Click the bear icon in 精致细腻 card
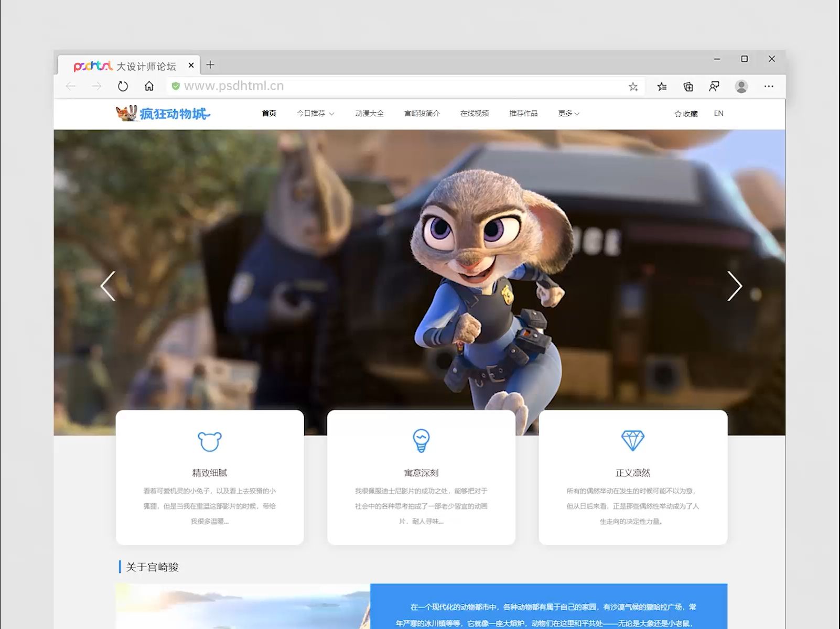Image resolution: width=840 pixels, height=629 pixels. [x=210, y=441]
